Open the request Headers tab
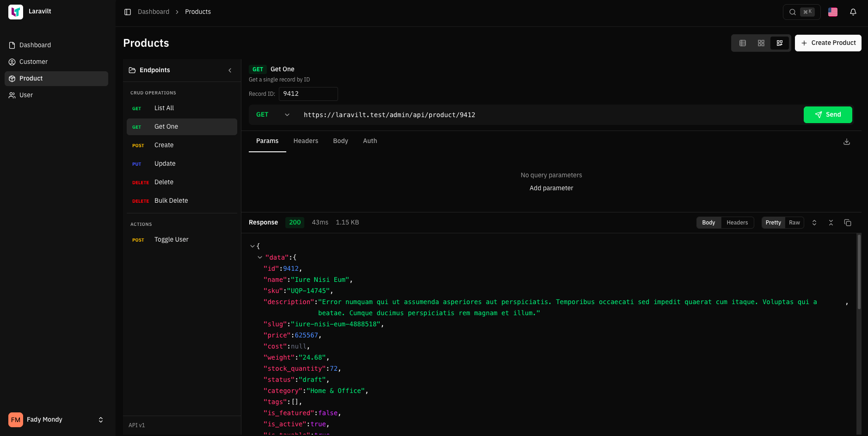Viewport: 868px width, 436px height. [x=306, y=141]
